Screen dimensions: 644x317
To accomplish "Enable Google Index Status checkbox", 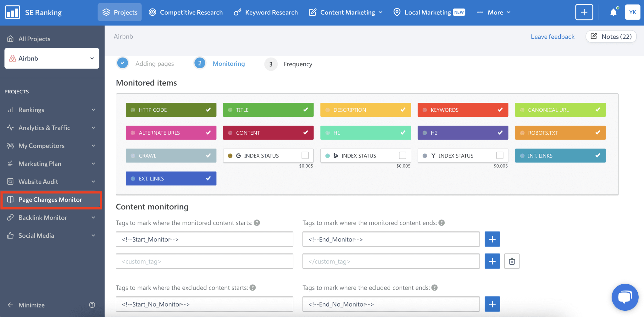I will 305,156.
